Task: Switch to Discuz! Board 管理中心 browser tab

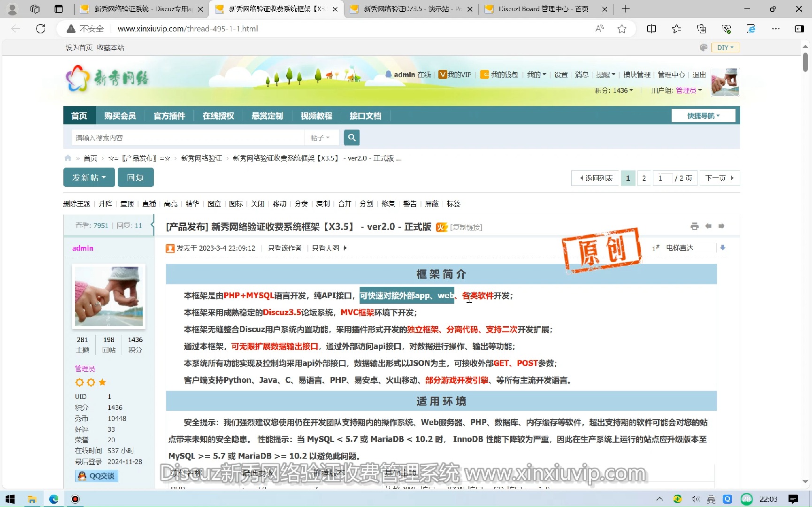Action: point(544,9)
